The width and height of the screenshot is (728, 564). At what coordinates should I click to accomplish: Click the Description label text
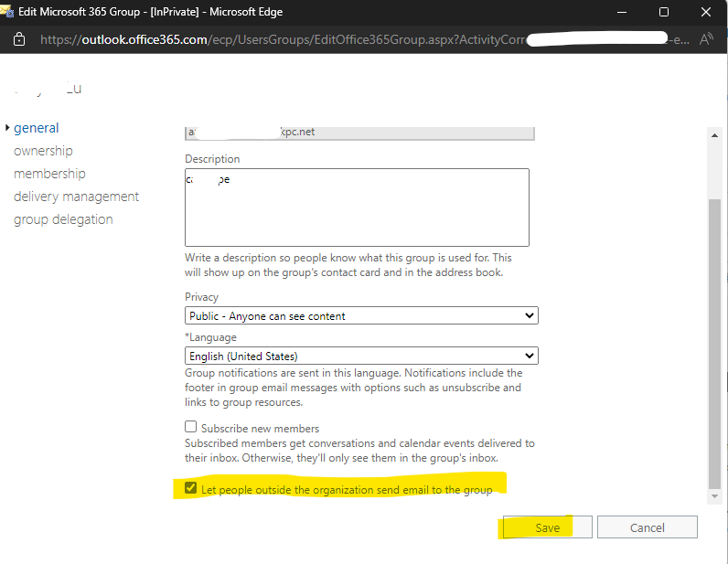[x=212, y=159]
